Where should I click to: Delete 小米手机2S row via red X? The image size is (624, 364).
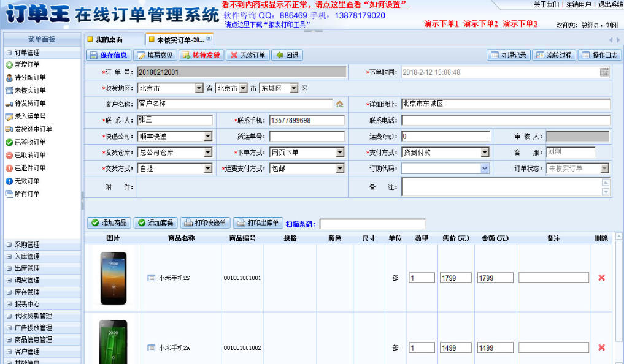601,277
